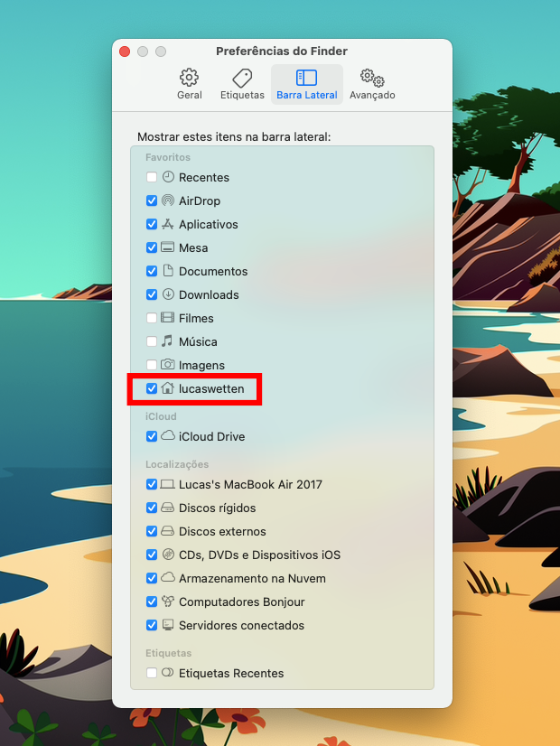The height and width of the screenshot is (746, 560).
Task: Check the Música checkbox
Action: tap(152, 341)
